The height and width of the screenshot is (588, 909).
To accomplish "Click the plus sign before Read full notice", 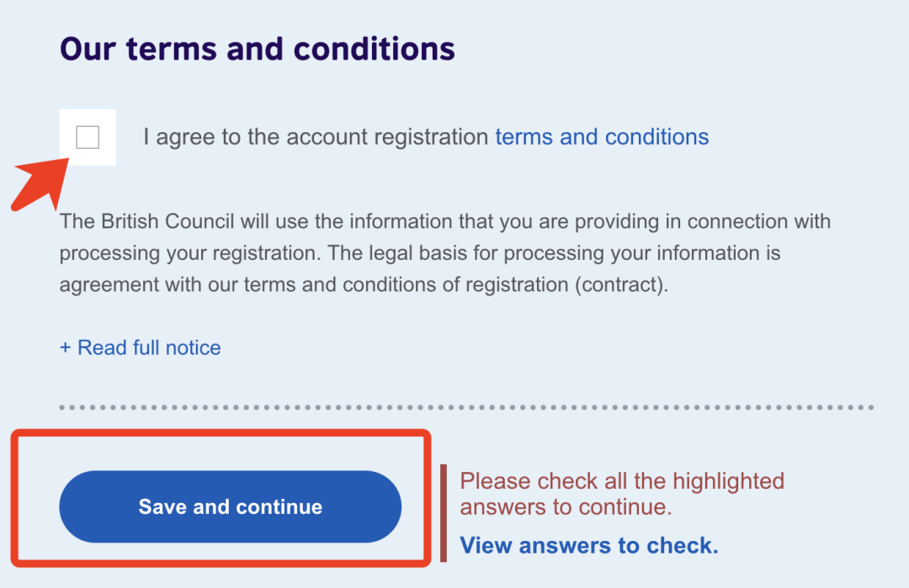I will [65, 347].
